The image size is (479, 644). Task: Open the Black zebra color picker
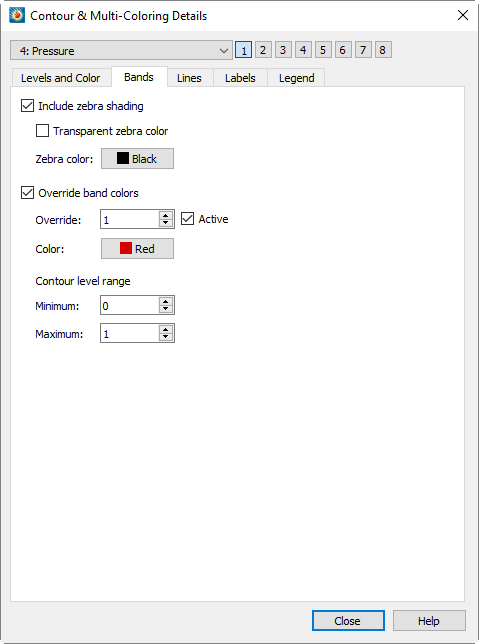(x=137, y=159)
